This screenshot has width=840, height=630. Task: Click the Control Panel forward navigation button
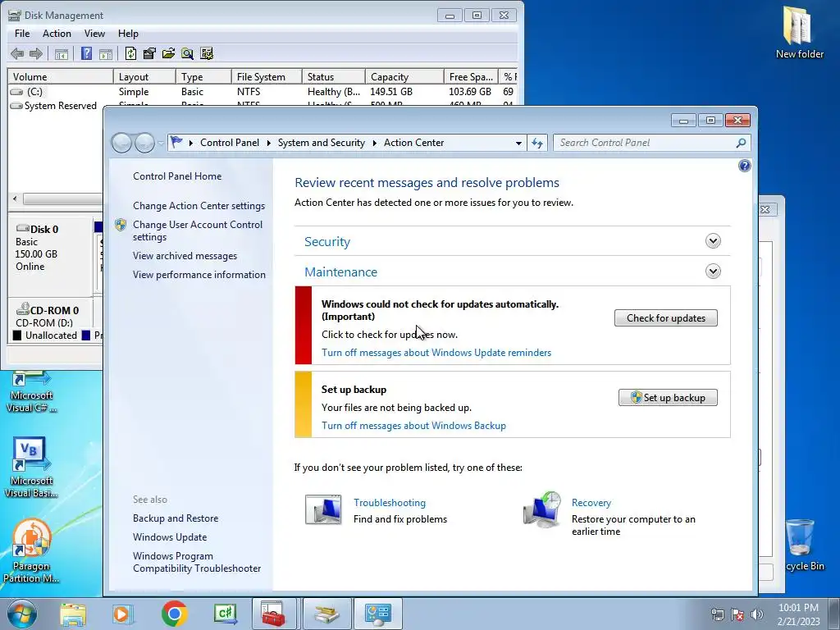coord(144,143)
